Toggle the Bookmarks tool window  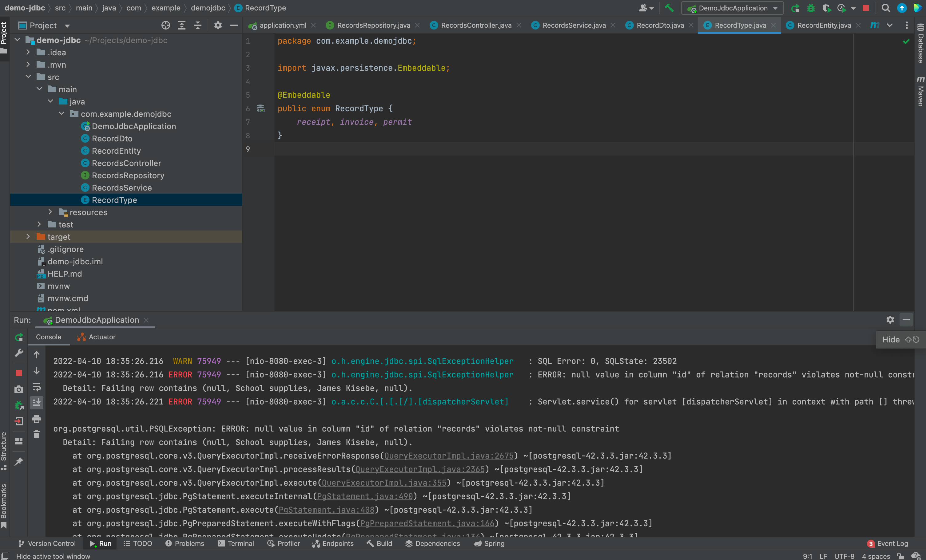(x=4, y=506)
